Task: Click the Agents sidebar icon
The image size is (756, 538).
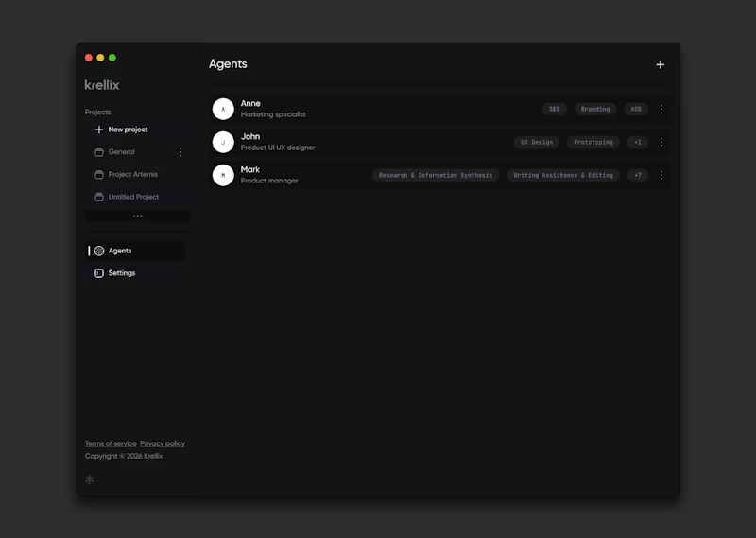Action: click(x=99, y=251)
